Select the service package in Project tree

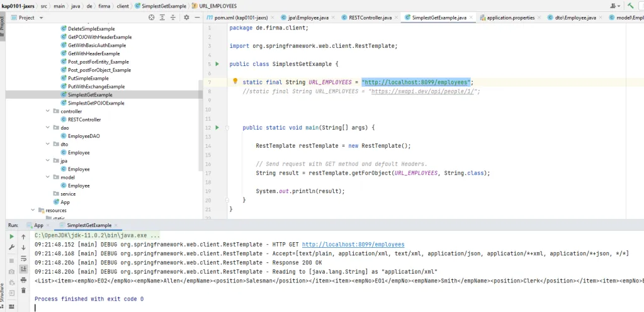(68, 194)
